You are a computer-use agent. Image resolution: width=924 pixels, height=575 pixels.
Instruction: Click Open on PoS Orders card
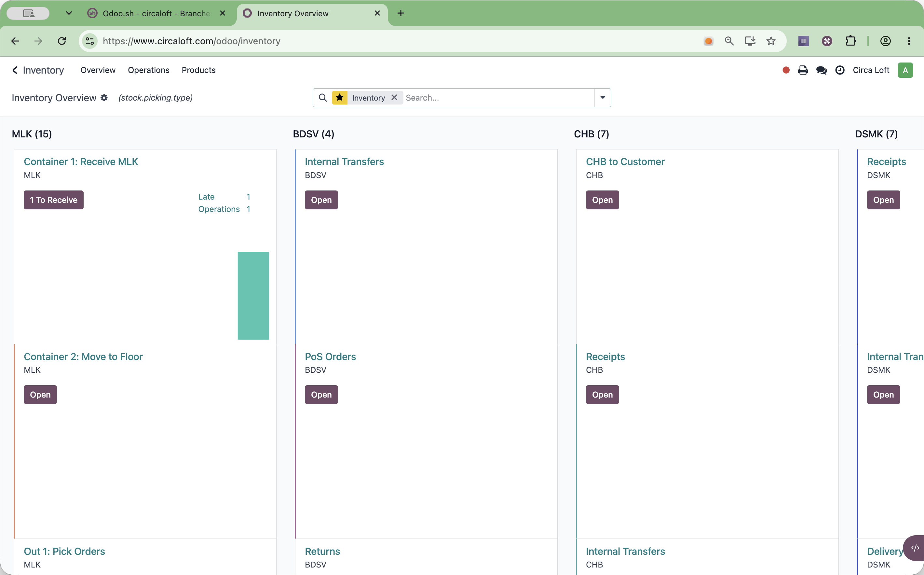tap(321, 395)
